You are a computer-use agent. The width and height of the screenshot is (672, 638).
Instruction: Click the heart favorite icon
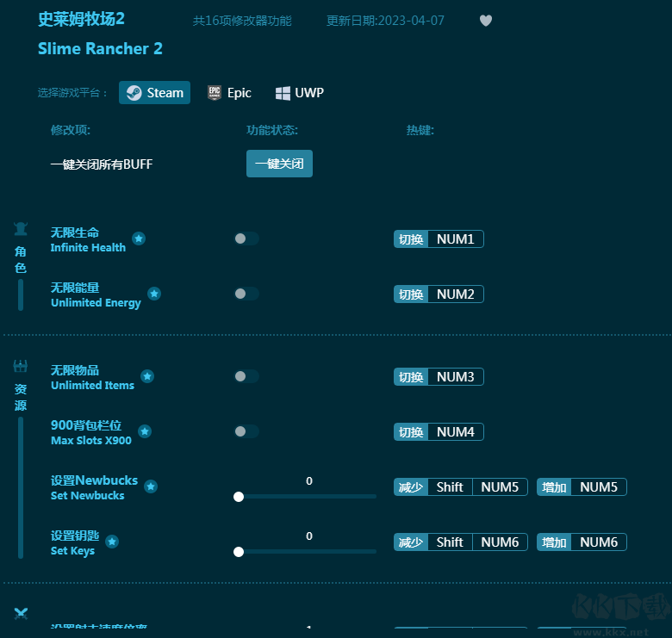486,21
